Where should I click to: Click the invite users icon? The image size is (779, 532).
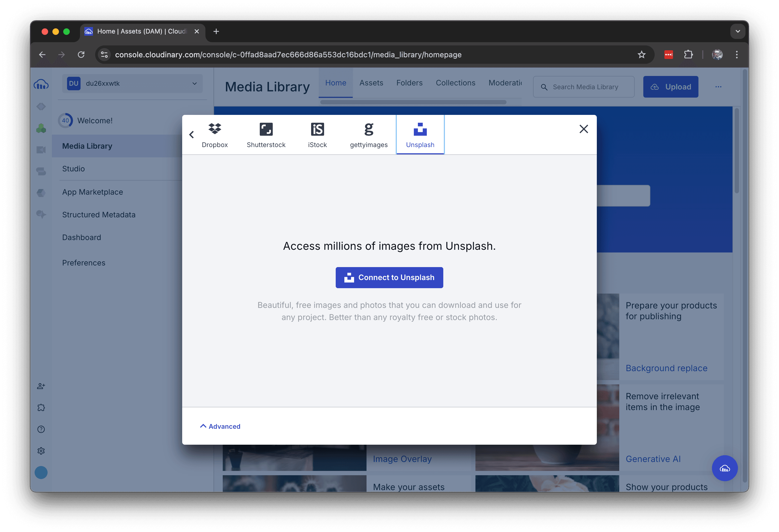coord(41,386)
